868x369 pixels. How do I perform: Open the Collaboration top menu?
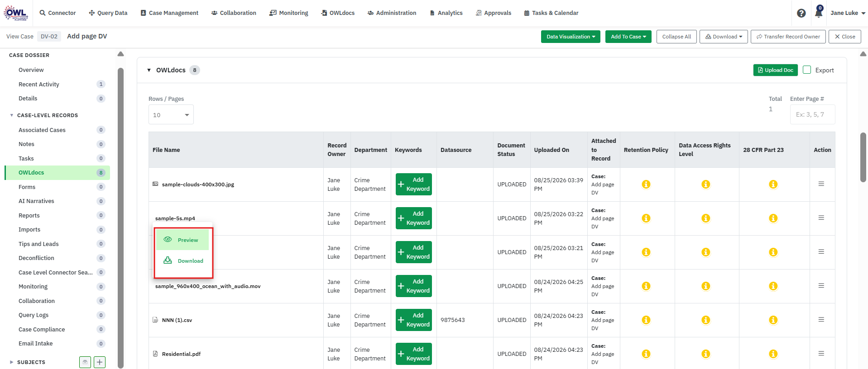(234, 13)
